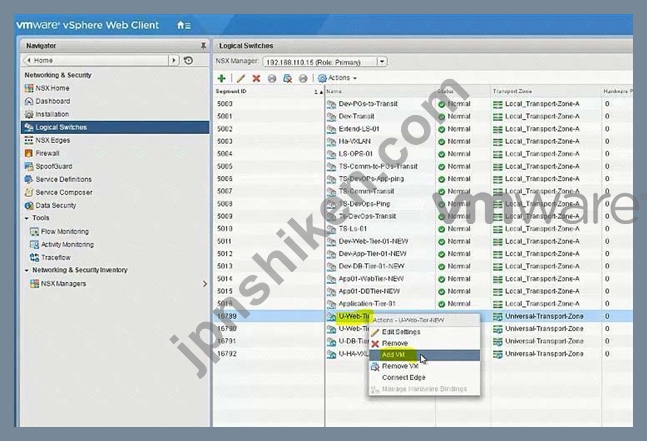Select LS-OPS-01 logical switch
This screenshot has width=647, height=441.
355,154
